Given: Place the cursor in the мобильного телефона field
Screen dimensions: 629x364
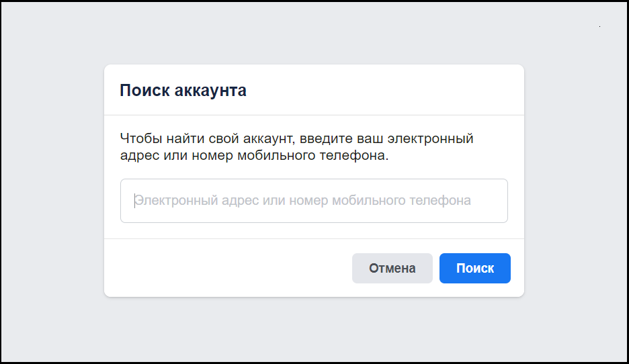Looking at the screenshot, I should [x=314, y=201].
